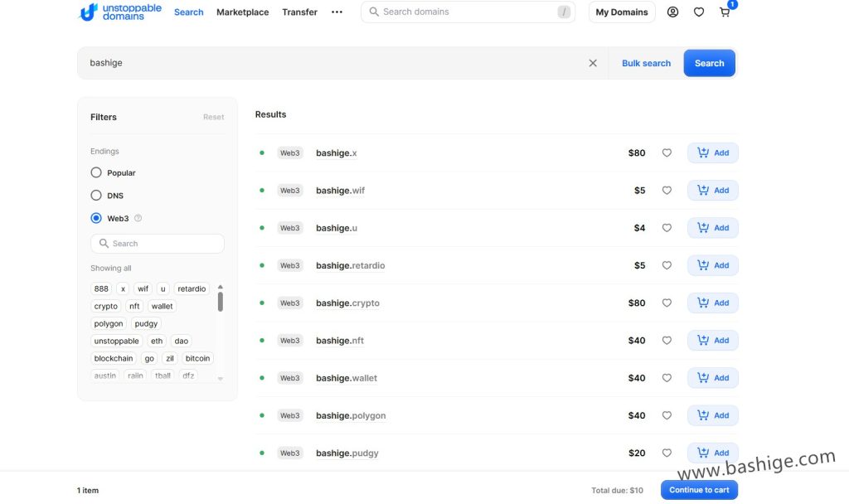Screen dimensions: 849x504
Task: Select the Web3 endings radio button
Action: coord(96,218)
